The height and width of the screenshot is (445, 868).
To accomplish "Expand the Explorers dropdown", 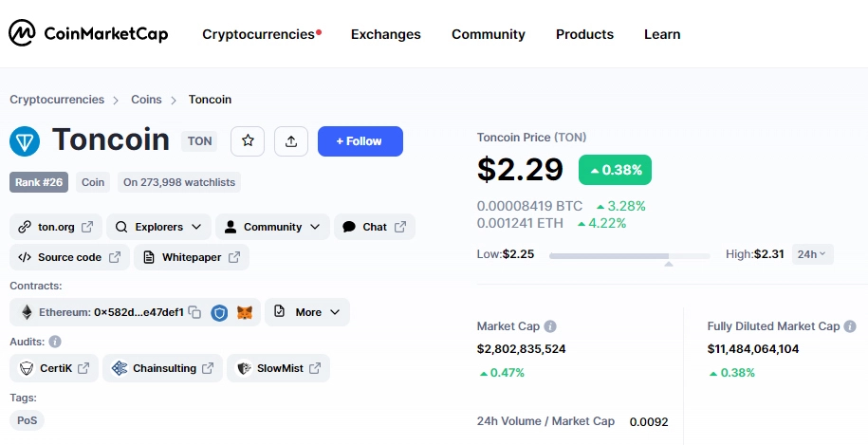I will point(158,227).
